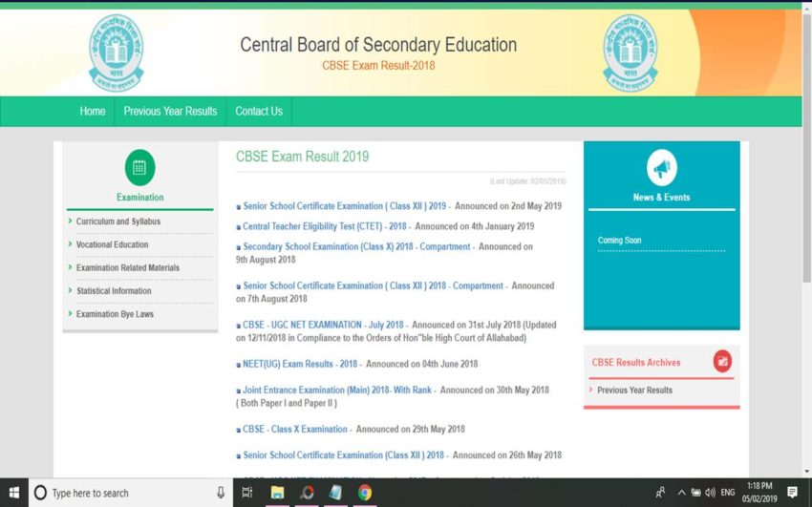Click the right CBSE logo emblem
The height and width of the screenshot is (507, 812).
point(630,53)
